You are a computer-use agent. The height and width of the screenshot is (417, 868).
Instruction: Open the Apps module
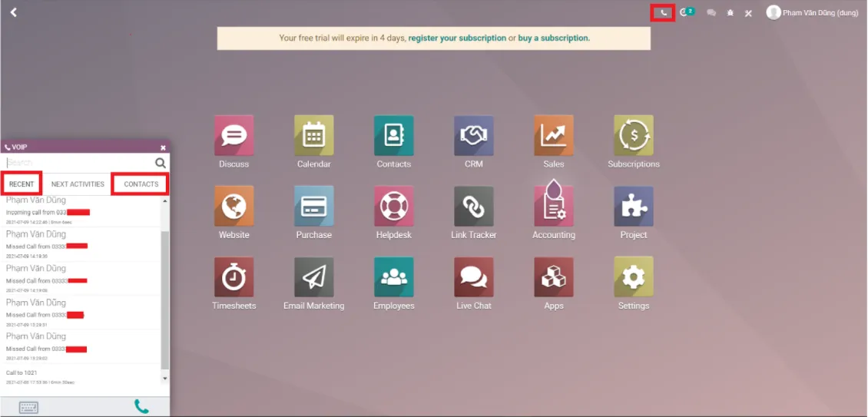(554, 277)
